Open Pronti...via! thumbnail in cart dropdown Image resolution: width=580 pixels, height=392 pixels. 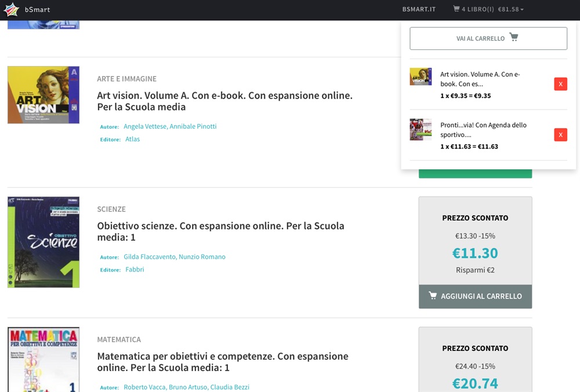[x=420, y=129]
